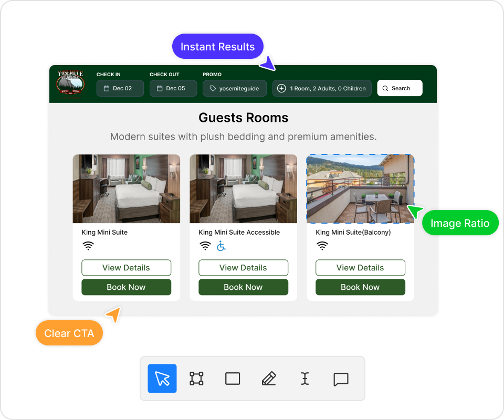504x420 pixels.
Task: Book Now for King Mini Suite
Action: (127, 287)
